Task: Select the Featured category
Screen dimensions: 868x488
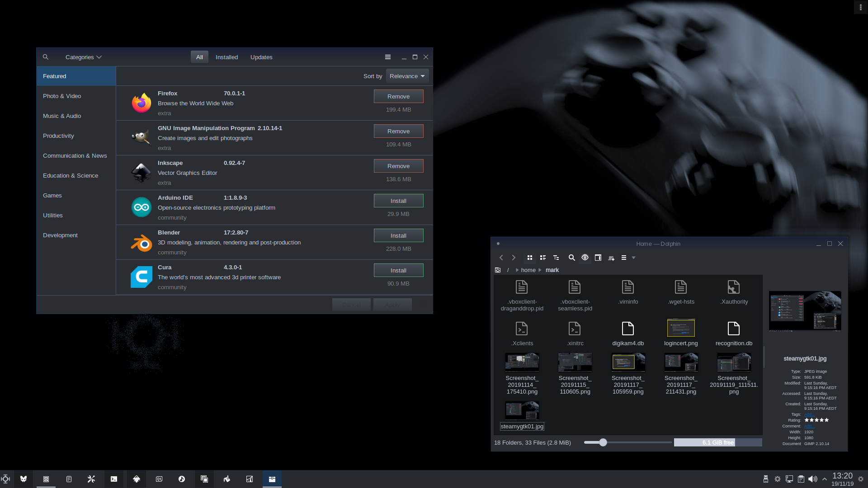Action: coord(76,76)
